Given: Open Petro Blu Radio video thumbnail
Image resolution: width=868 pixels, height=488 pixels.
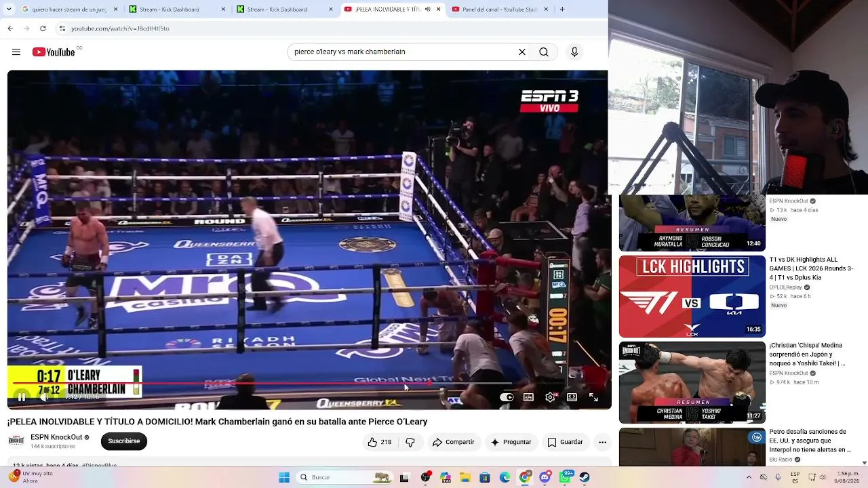Looking at the screenshot, I should click(692, 447).
